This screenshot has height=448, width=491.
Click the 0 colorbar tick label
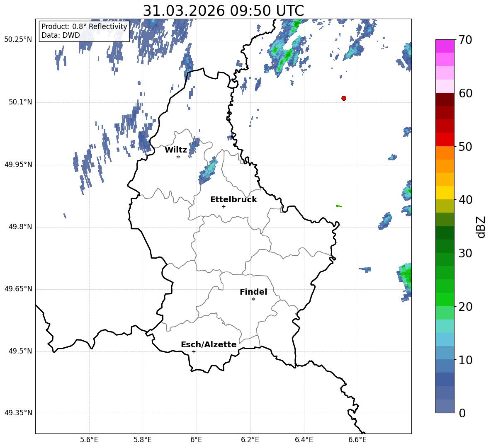462,413
